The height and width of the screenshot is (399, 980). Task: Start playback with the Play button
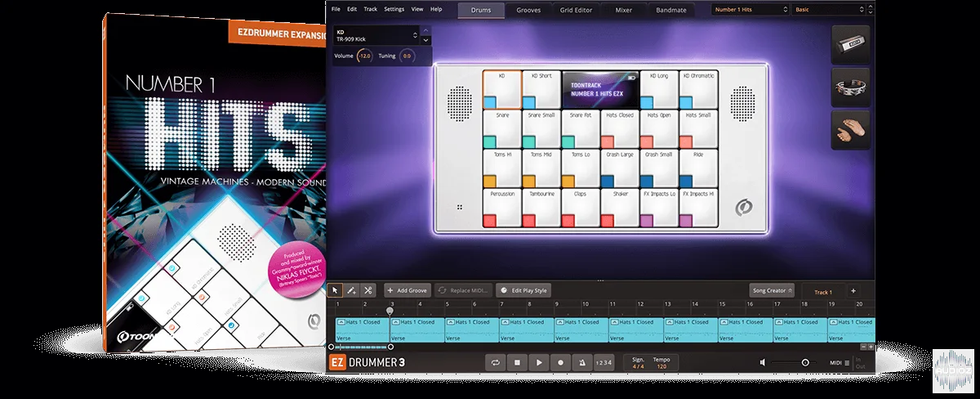[539, 361]
